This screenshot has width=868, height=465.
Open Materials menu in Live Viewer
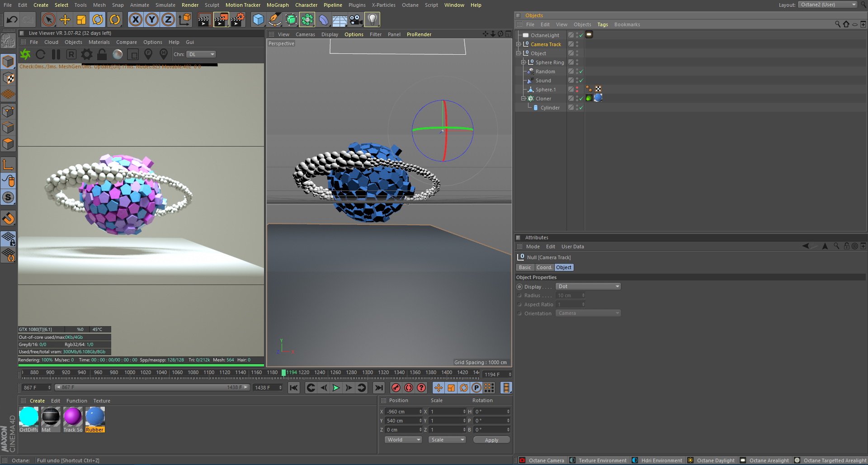[99, 42]
